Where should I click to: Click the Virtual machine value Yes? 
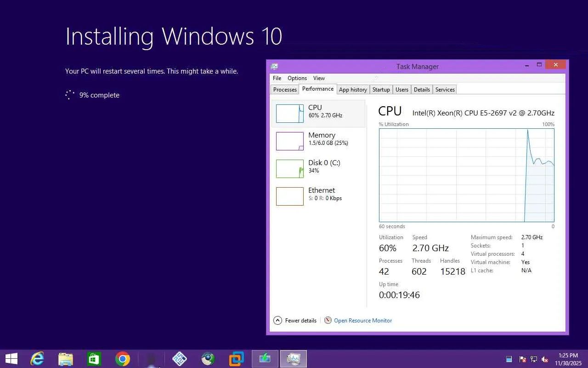[526, 262]
